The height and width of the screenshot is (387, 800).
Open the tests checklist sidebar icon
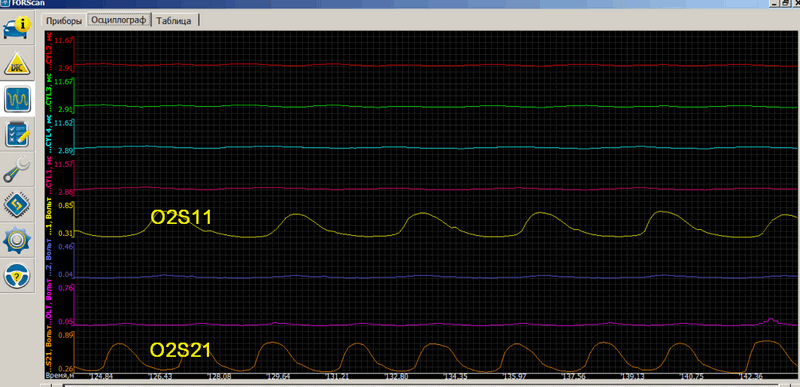pos(17,134)
